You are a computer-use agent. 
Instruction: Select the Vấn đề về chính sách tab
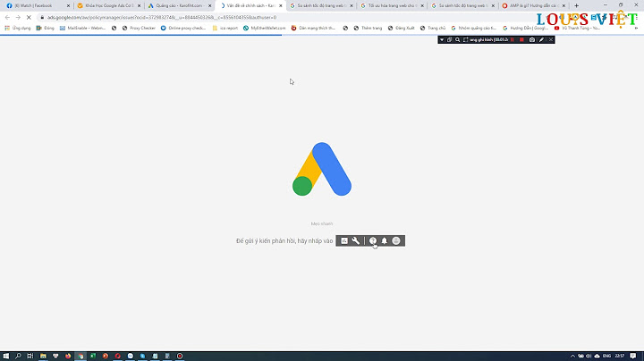point(249,5)
